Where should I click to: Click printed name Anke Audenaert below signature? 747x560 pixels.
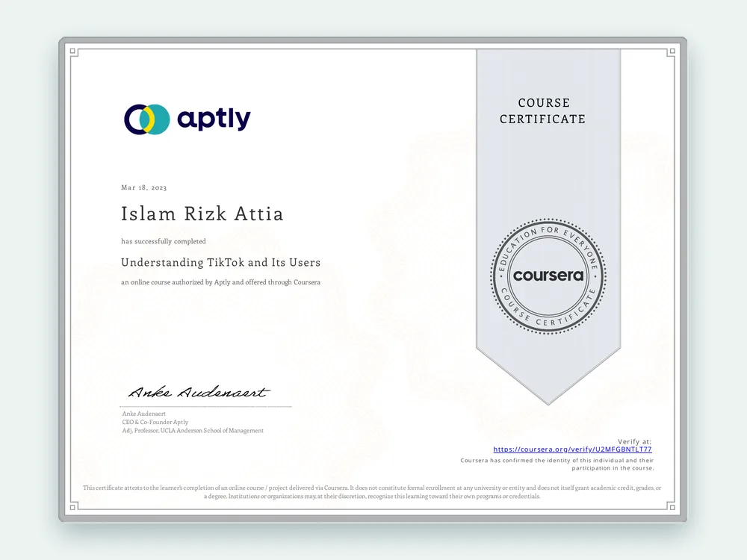[144, 414]
